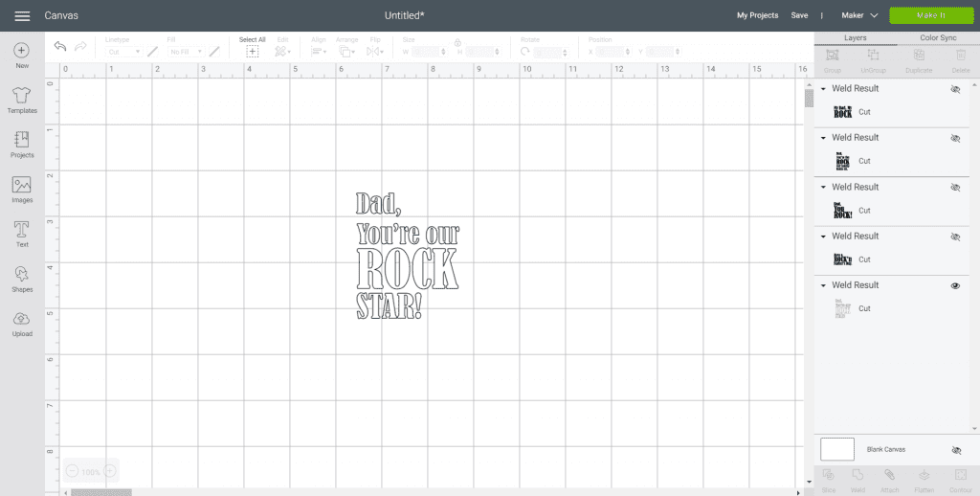Open the Templates panel
The height and width of the screenshot is (496, 980).
(22, 101)
